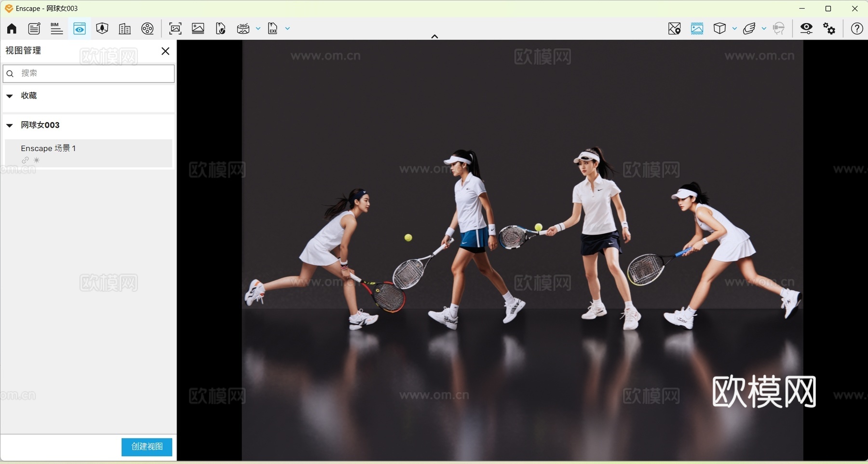Click the 360 panorama export icon
The image size is (868, 464).
(244, 28)
